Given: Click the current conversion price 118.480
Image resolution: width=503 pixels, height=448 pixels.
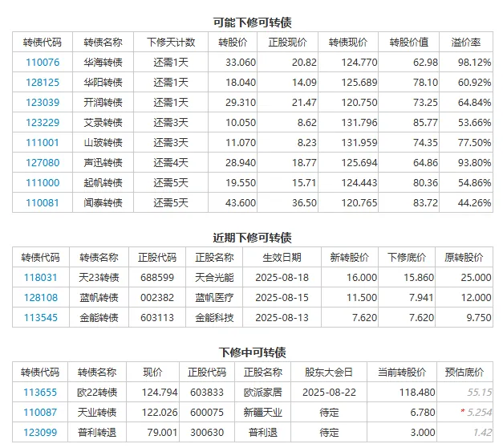Looking at the screenshot, I should pos(417,393).
